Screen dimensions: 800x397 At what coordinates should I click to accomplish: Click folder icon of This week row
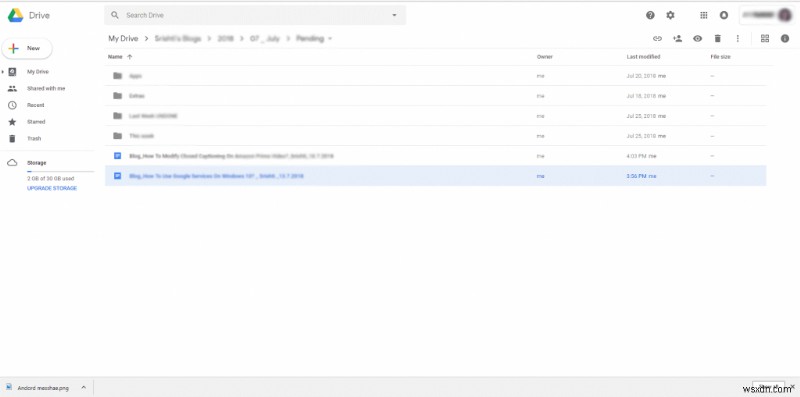117,136
